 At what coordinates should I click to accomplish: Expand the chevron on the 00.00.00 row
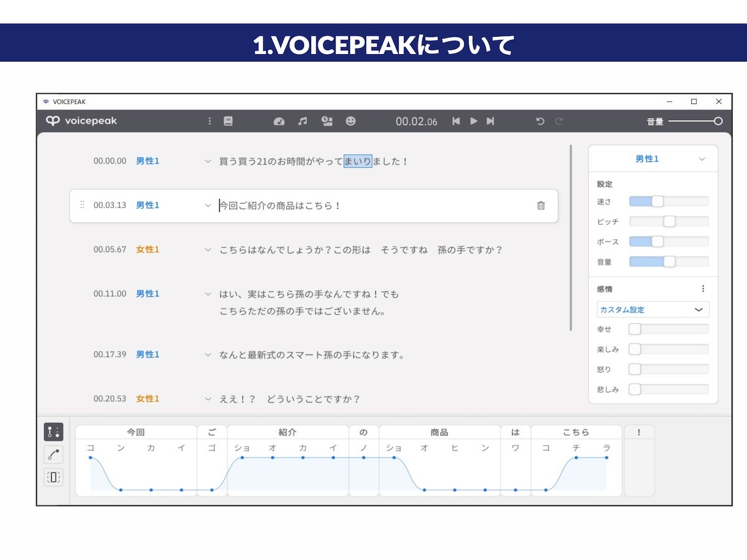208,161
